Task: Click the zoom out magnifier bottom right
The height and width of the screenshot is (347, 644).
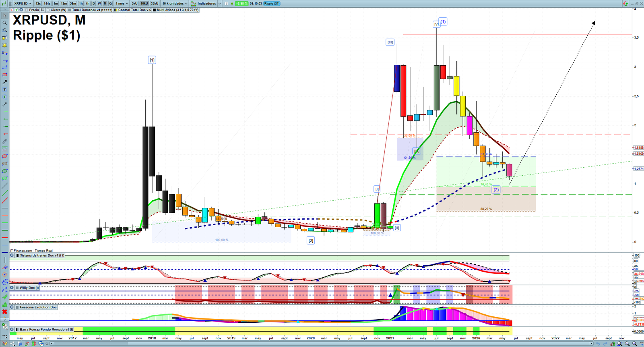Action: coord(627,344)
